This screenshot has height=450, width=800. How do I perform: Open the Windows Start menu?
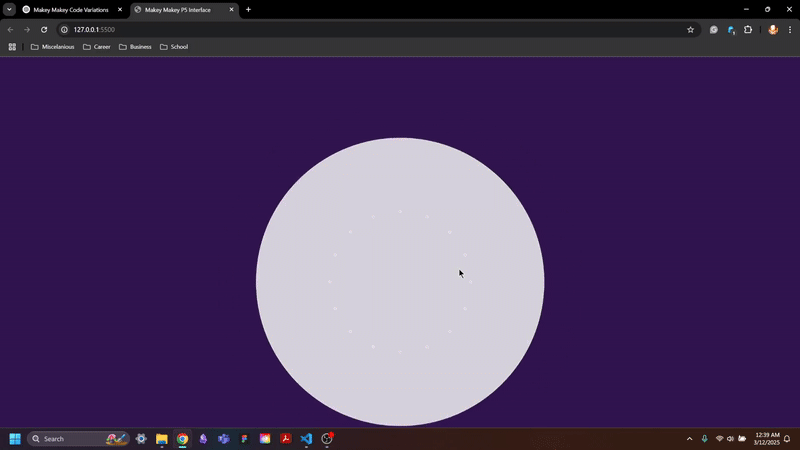coord(15,439)
